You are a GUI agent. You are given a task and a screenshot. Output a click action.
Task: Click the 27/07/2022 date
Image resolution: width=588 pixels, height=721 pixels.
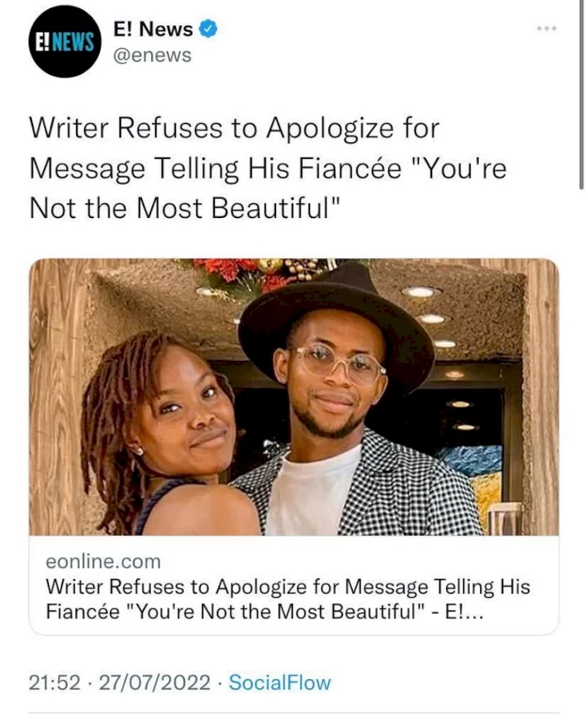point(154,683)
